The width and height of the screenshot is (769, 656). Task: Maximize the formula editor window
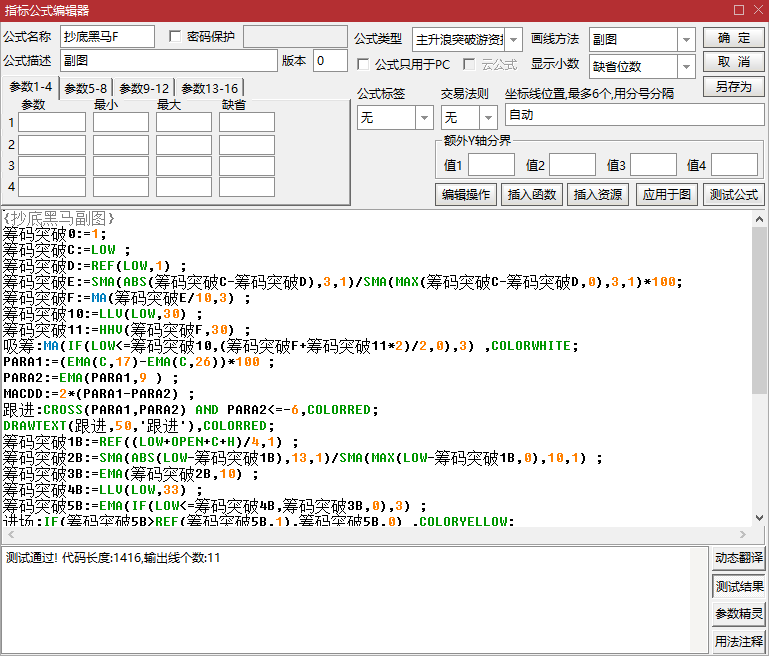[x=738, y=10]
